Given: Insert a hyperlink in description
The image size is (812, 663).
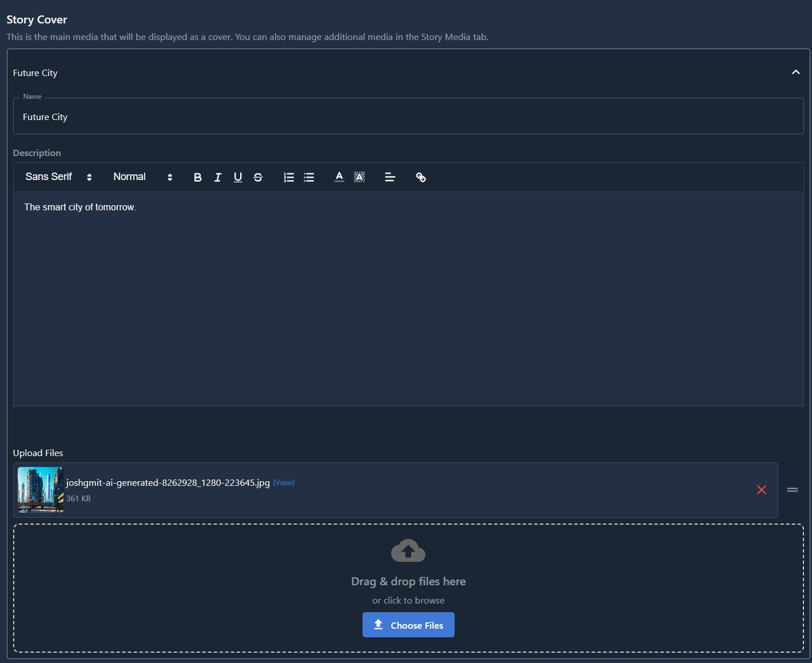Looking at the screenshot, I should (421, 177).
